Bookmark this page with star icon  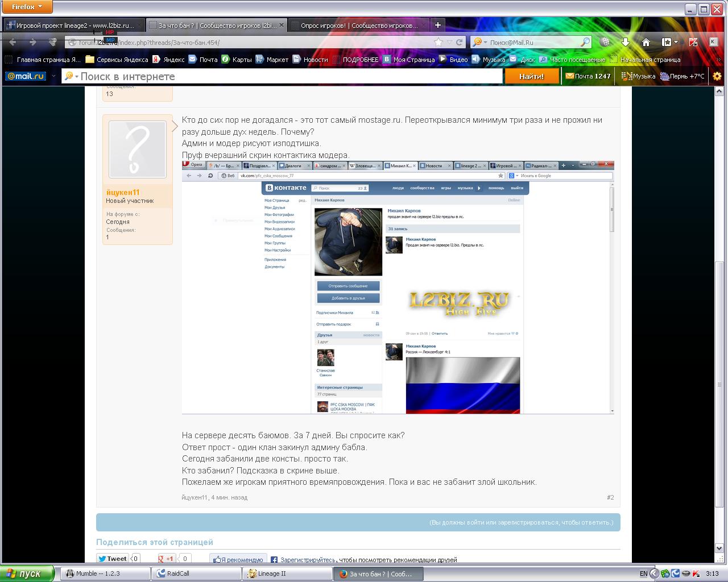click(x=438, y=42)
